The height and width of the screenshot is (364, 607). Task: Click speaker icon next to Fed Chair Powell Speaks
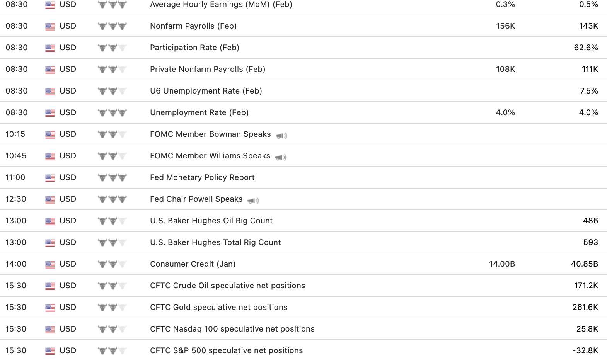253,201
